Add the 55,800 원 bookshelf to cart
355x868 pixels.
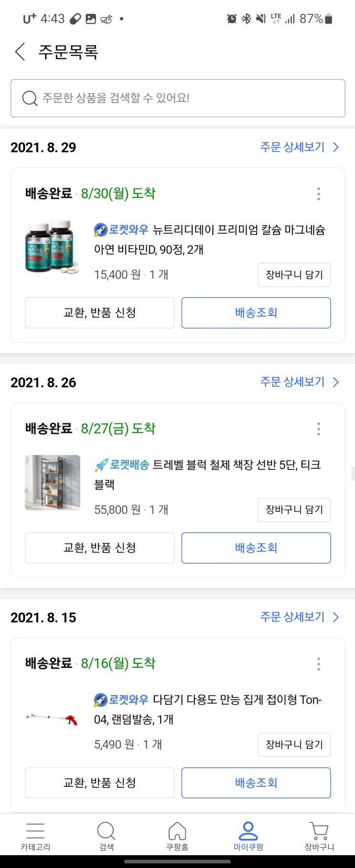click(294, 510)
